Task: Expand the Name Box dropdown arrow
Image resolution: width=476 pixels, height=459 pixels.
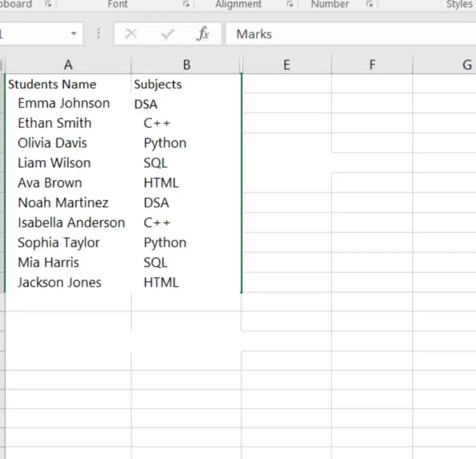Action: tap(74, 33)
